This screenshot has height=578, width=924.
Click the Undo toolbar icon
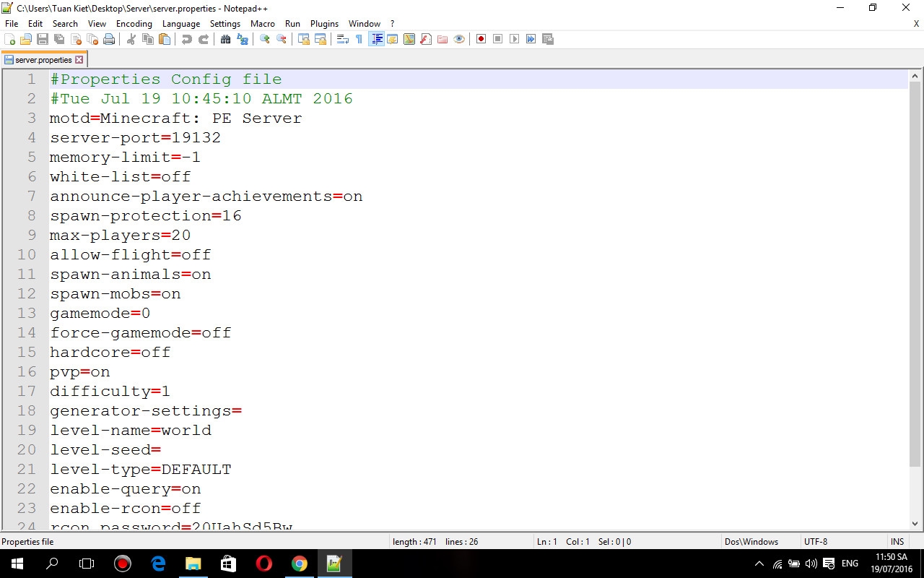click(x=187, y=39)
